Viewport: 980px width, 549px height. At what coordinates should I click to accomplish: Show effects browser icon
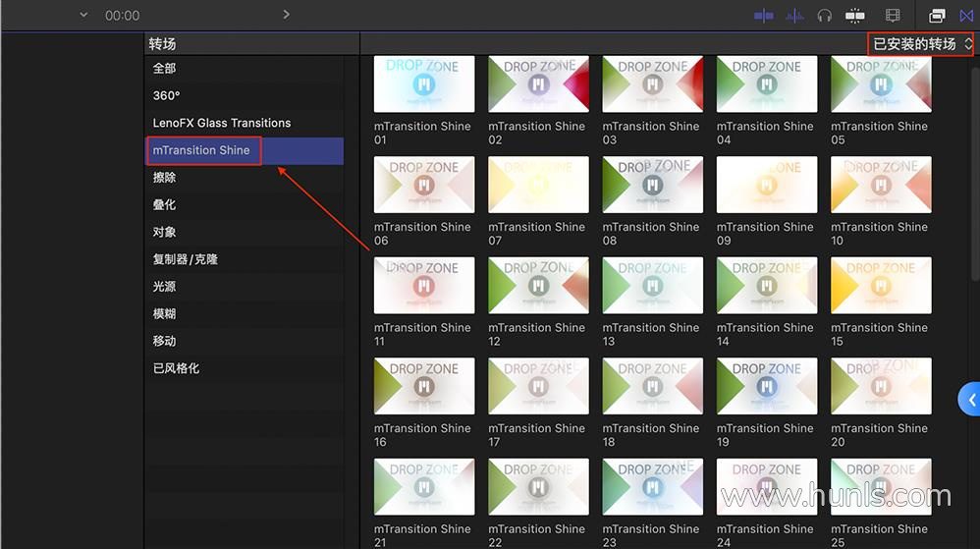(937, 16)
